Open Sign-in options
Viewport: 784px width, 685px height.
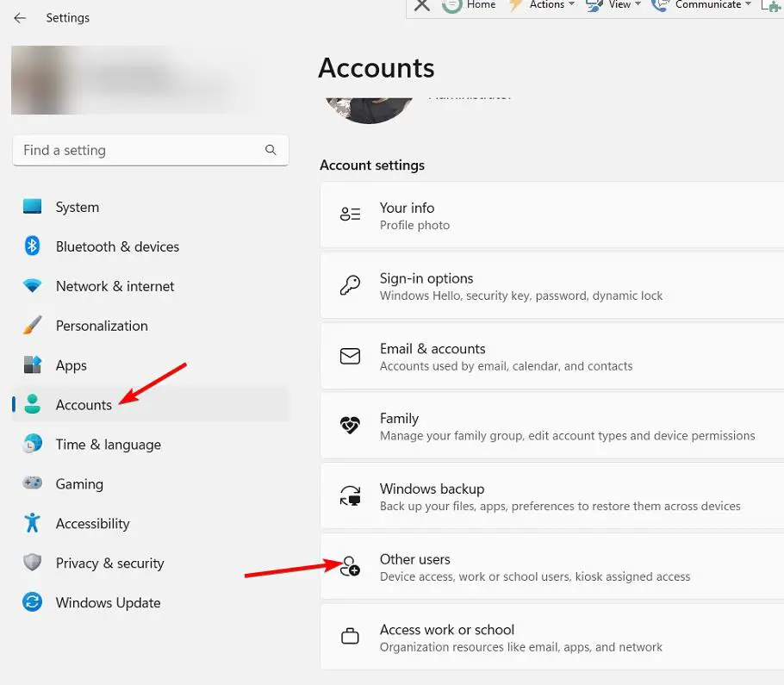pos(552,285)
